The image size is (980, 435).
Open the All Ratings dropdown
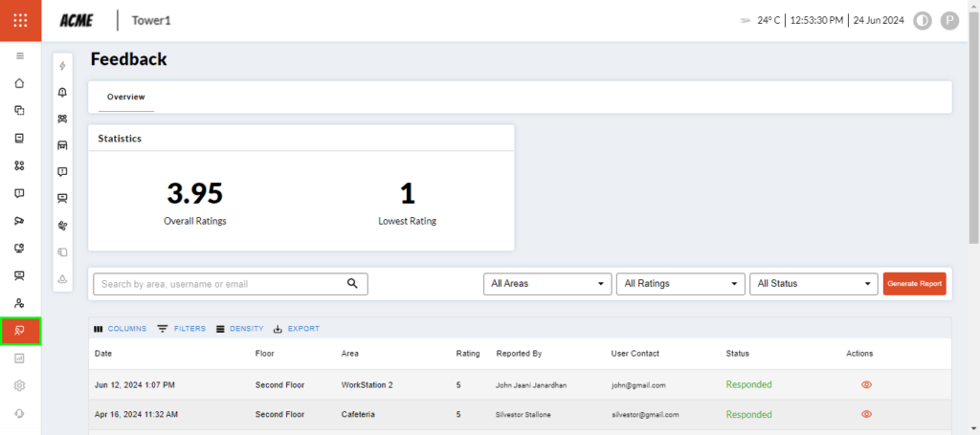pos(680,284)
